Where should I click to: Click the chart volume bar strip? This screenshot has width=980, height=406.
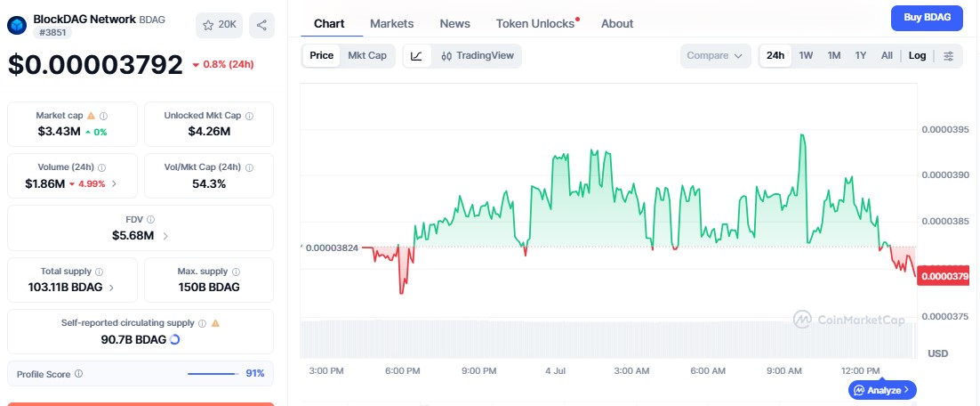point(609,340)
